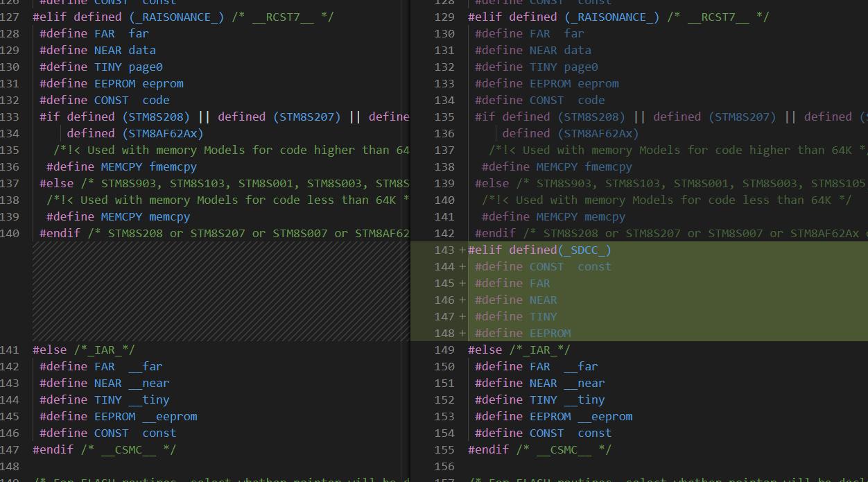The width and height of the screenshot is (868, 482).
Task: Select line 132 '#define CONST code'
Action: coord(105,100)
